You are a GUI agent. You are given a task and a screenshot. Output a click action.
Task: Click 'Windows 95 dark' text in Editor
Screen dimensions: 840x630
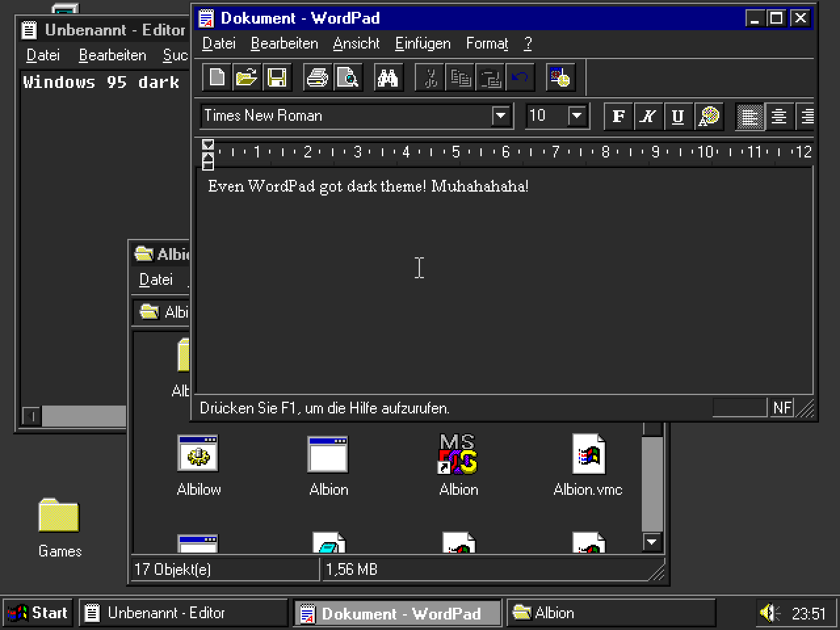[101, 82]
